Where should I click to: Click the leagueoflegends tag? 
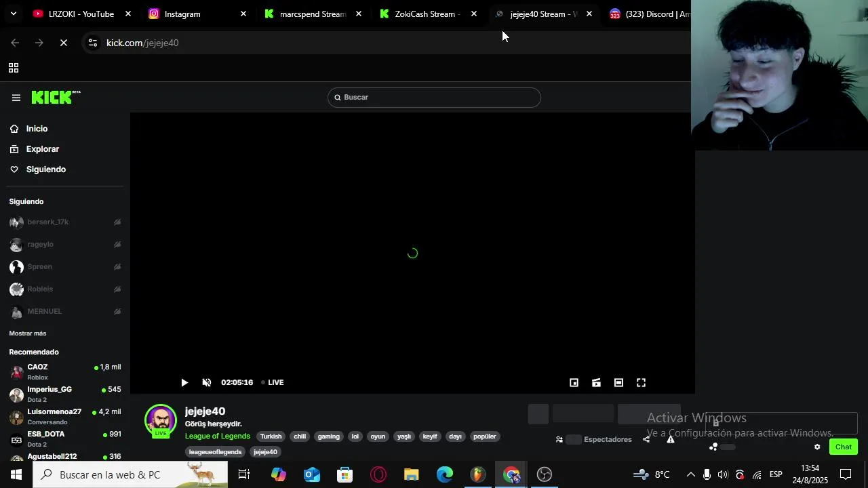point(215,452)
